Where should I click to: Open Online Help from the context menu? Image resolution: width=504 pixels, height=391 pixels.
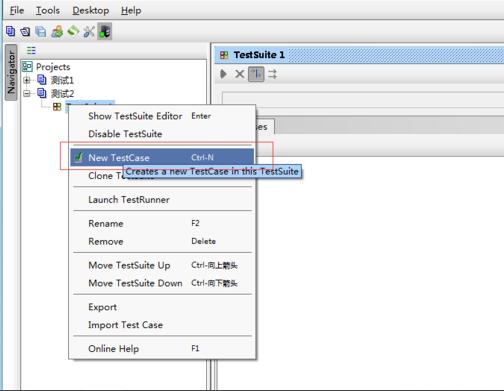(x=162, y=349)
